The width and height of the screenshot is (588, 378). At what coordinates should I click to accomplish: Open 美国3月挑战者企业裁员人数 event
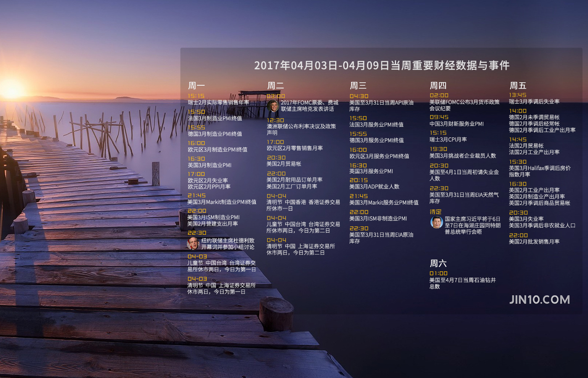pyautogui.click(x=462, y=156)
